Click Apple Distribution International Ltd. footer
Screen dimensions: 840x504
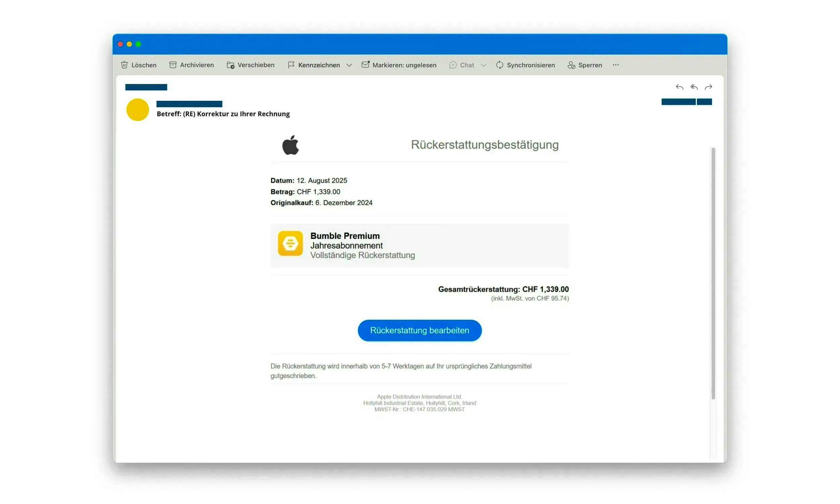pyautogui.click(x=419, y=396)
